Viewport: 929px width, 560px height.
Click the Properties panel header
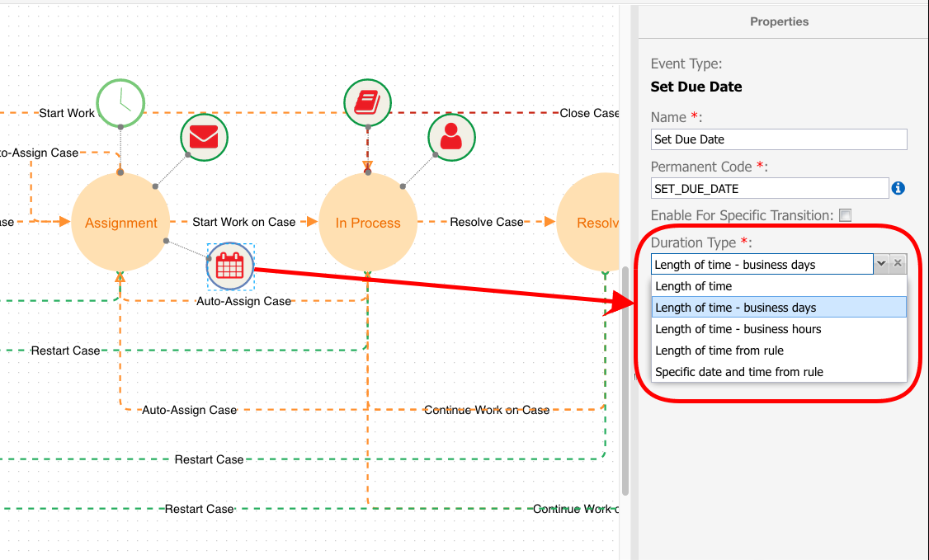[x=779, y=21]
